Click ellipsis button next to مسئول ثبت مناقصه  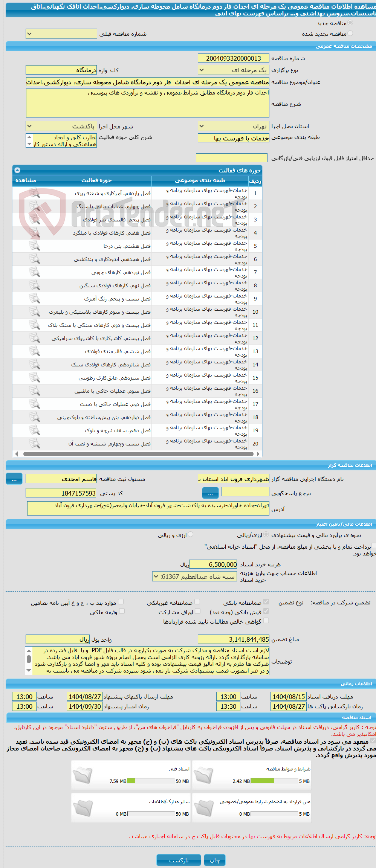(x=14, y=479)
